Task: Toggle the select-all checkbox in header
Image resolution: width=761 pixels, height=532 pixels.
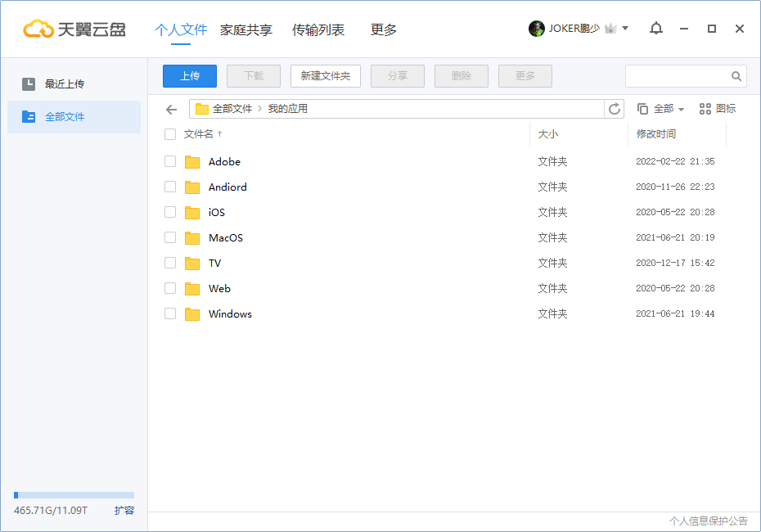Action: tap(170, 134)
